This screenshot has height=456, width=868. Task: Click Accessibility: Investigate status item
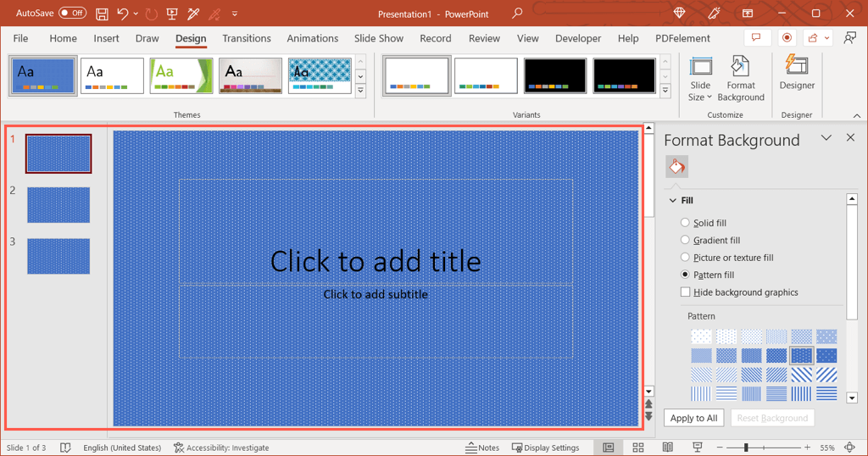[221, 448]
